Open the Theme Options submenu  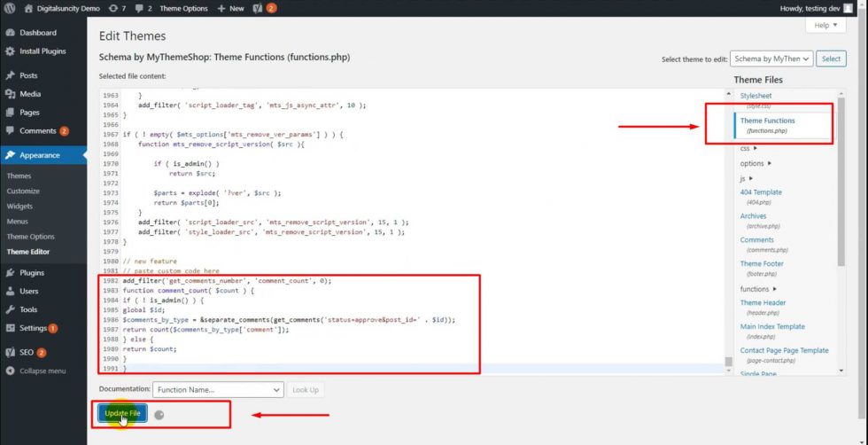30,236
